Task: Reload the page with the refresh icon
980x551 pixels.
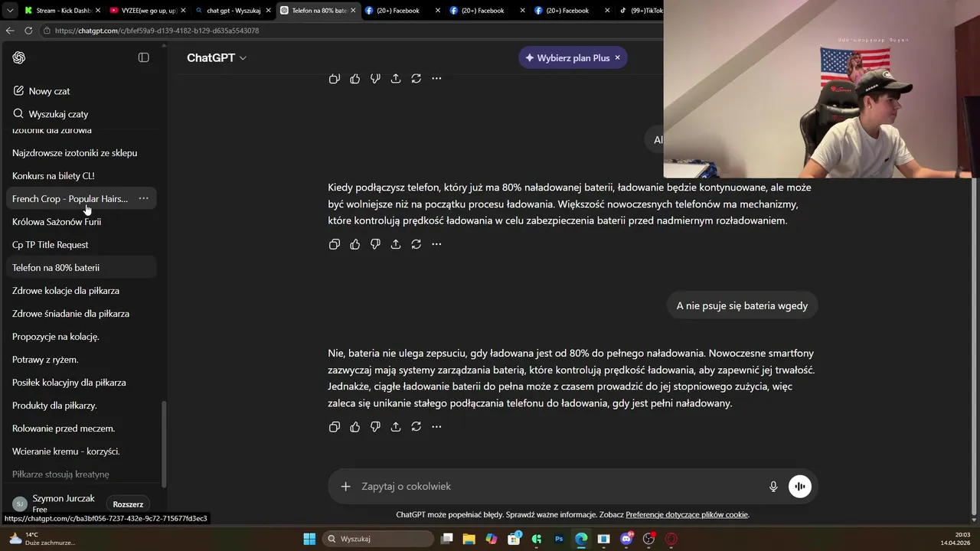Action: click(28, 31)
